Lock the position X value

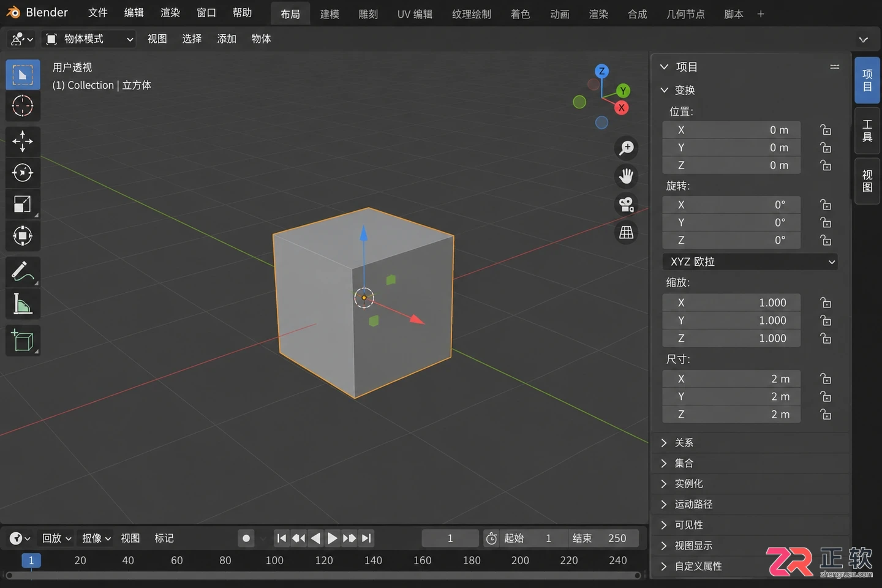826,130
